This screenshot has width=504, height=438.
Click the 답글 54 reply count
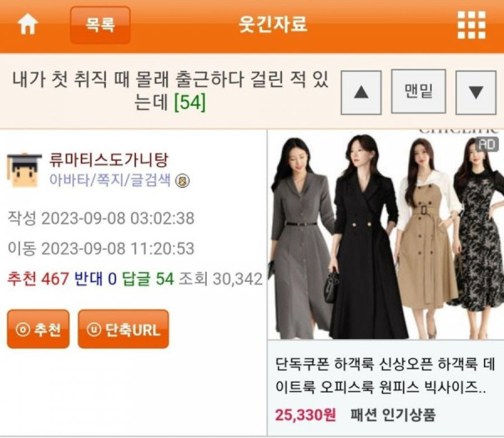click(x=148, y=279)
